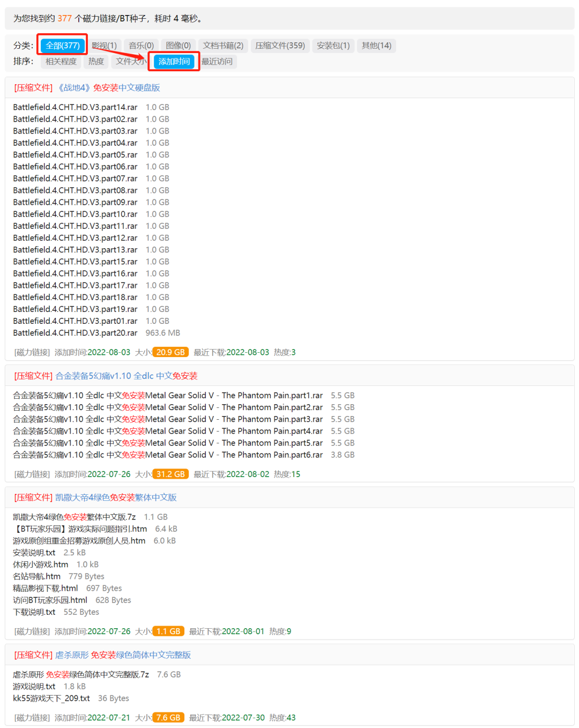Select the 安装说明.txt file

pyautogui.click(x=34, y=553)
